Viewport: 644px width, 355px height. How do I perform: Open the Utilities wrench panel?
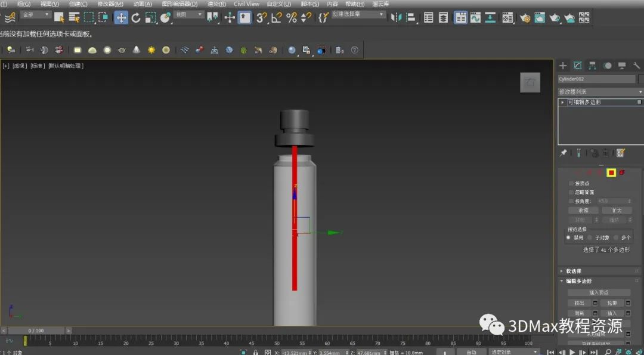[x=636, y=66]
